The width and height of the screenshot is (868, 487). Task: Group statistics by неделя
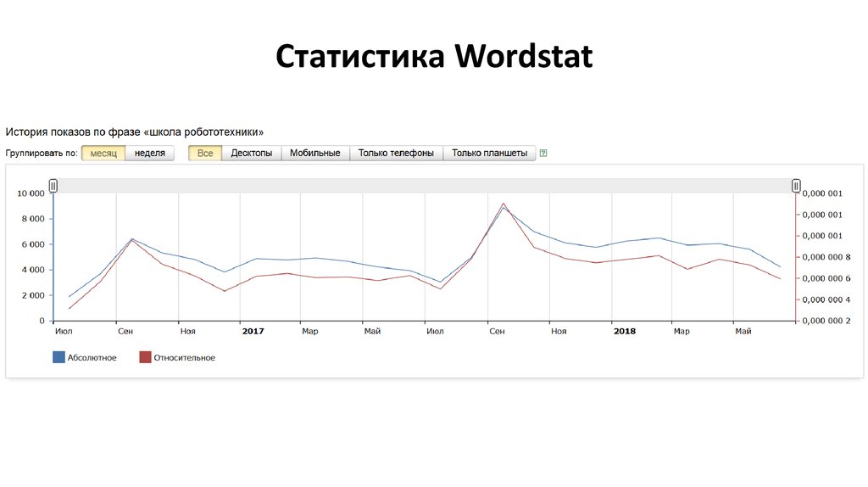point(150,153)
